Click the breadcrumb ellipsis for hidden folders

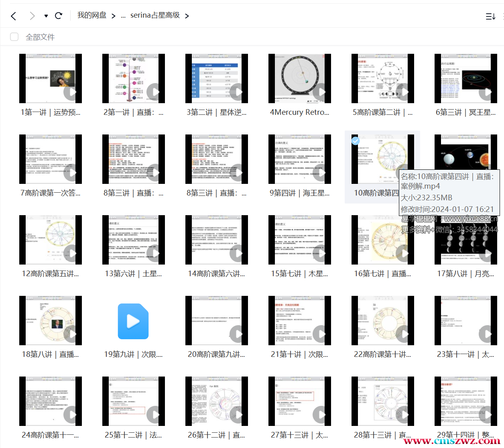(123, 16)
